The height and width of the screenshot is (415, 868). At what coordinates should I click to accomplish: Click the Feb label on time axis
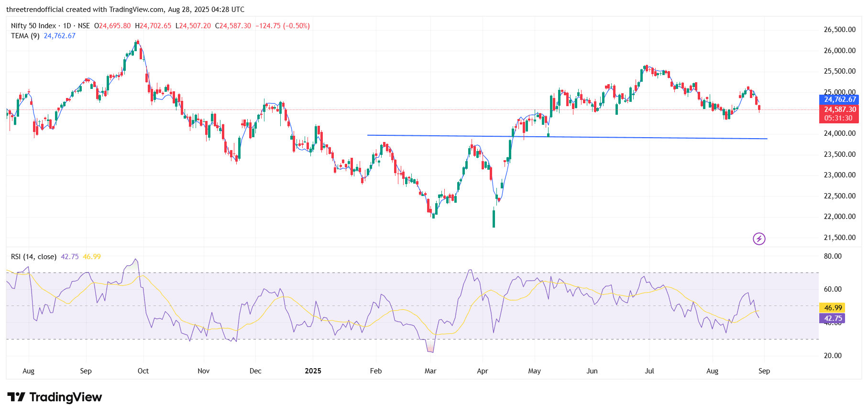[x=376, y=371]
